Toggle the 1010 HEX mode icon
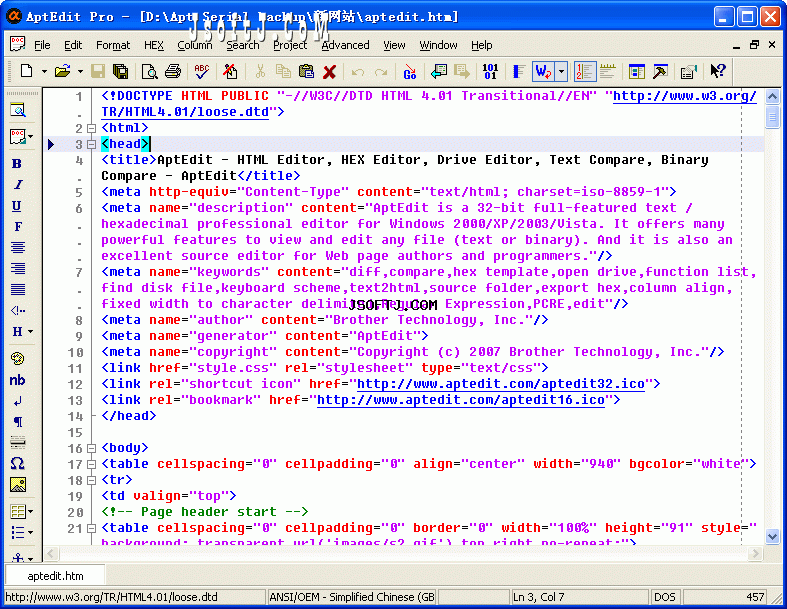Image resolution: width=787 pixels, height=609 pixels. [490, 71]
